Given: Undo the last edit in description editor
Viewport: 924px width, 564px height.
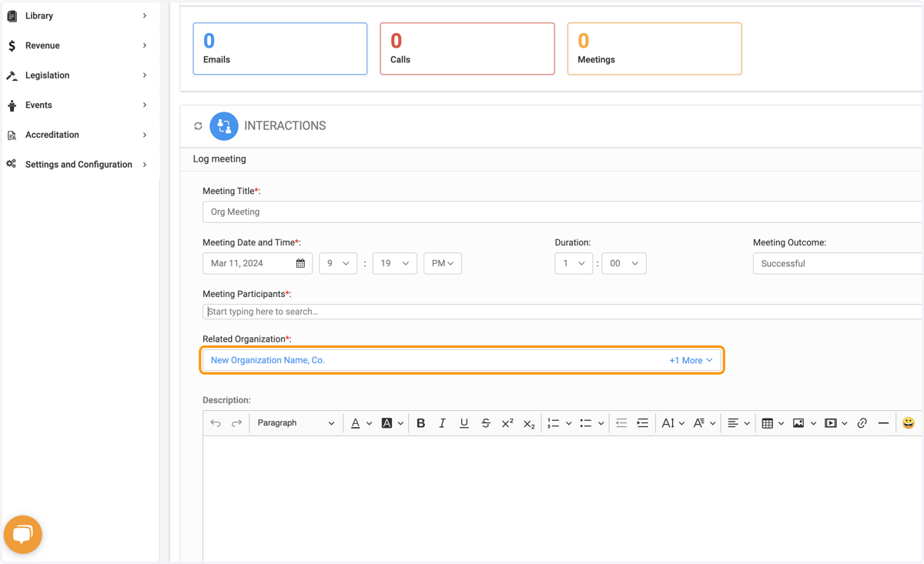Looking at the screenshot, I should point(216,423).
